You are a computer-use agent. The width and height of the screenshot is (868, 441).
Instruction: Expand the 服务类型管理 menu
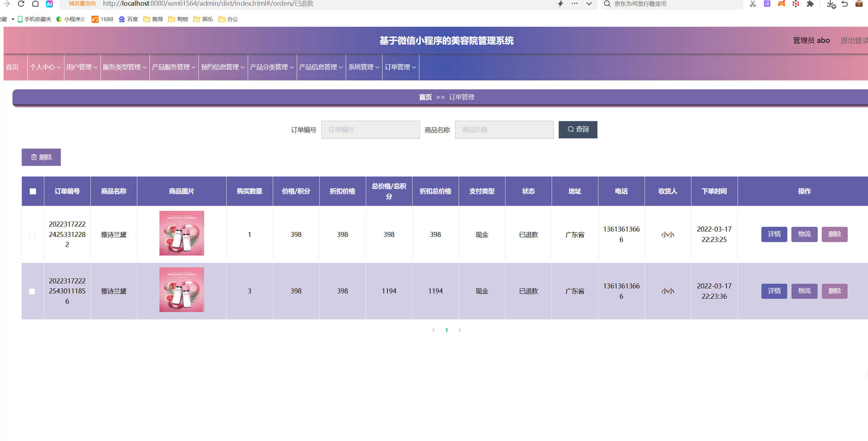tap(125, 67)
